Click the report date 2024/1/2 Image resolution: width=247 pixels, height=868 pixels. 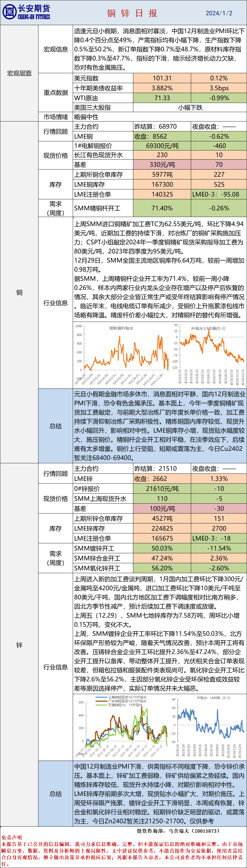[219, 13]
